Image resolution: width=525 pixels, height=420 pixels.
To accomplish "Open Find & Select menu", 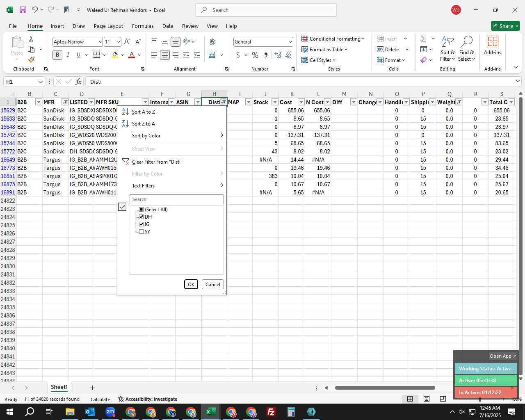I will click(x=467, y=49).
